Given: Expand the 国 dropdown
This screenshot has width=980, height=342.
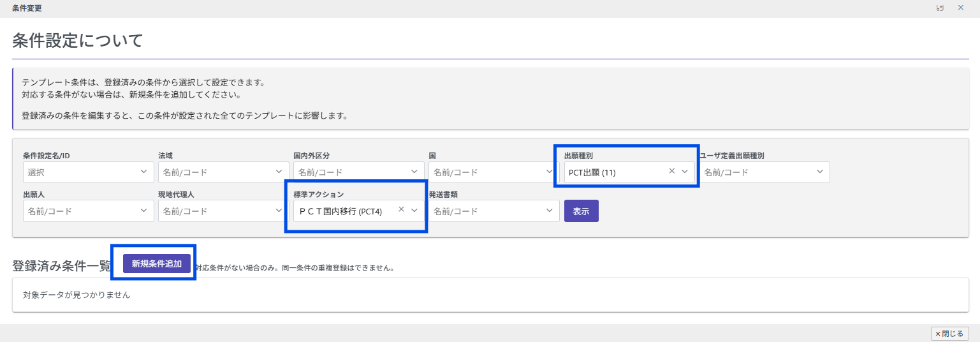Looking at the screenshot, I should pyautogui.click(x=550, y=172).
